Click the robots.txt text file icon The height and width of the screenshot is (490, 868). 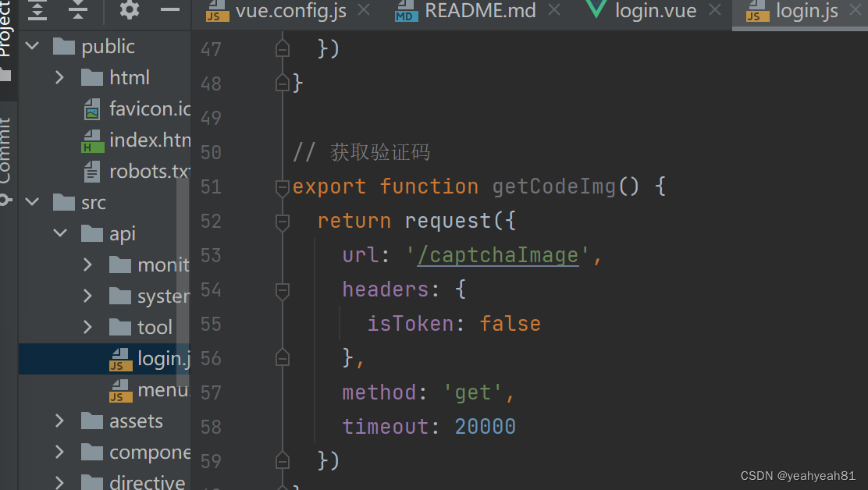click(92, 172)
